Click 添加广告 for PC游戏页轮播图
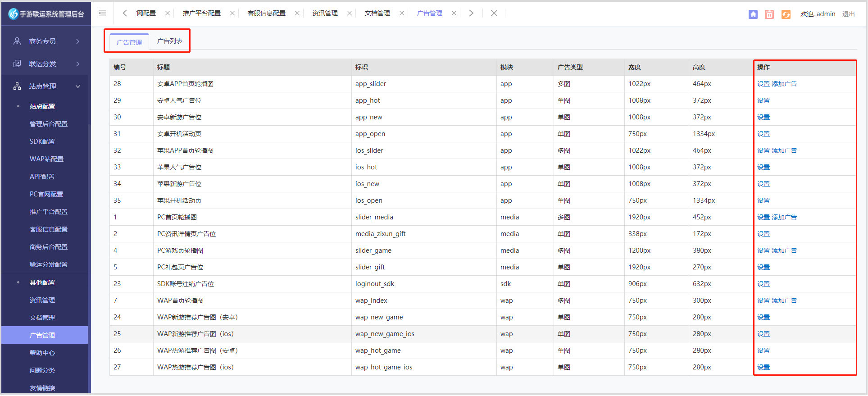The image size is (868, 396). point(784,250)
